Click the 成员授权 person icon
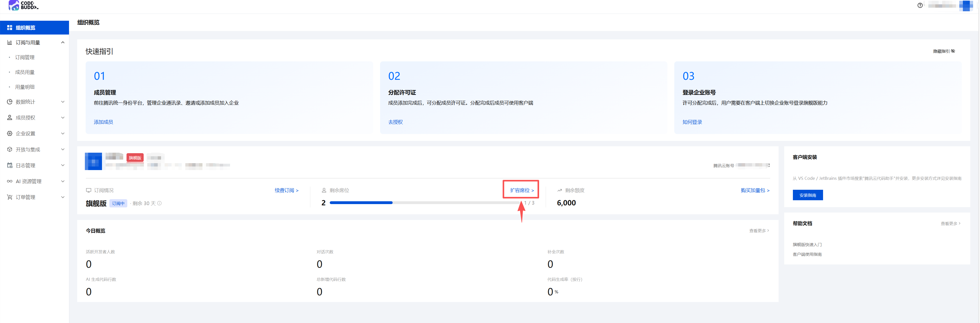980x323 pixels. pos(9,118)
